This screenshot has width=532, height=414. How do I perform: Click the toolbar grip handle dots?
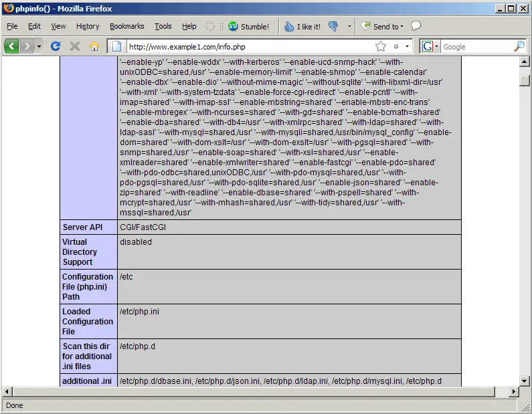pyautogui.click(x=221, y=26)
